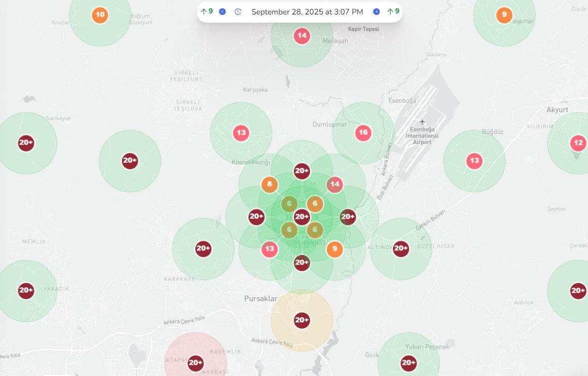Click the 13 marker near Büğdüz
The image size is (588, 376).
tap(474, 161)
